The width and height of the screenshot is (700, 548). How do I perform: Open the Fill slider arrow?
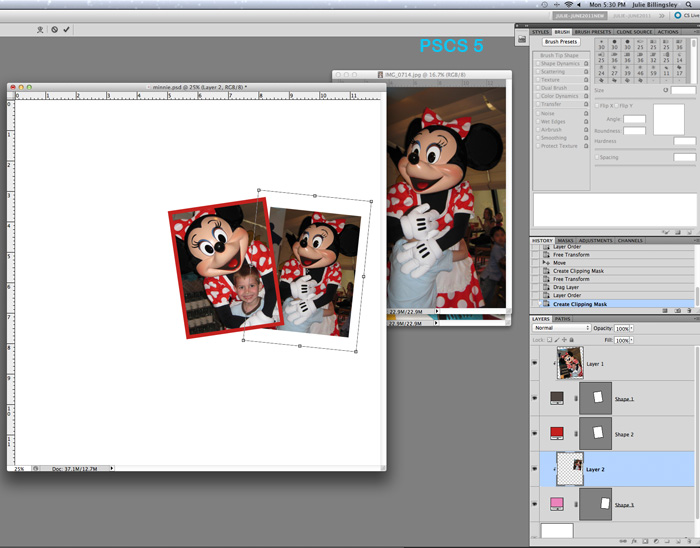point(632,340)
